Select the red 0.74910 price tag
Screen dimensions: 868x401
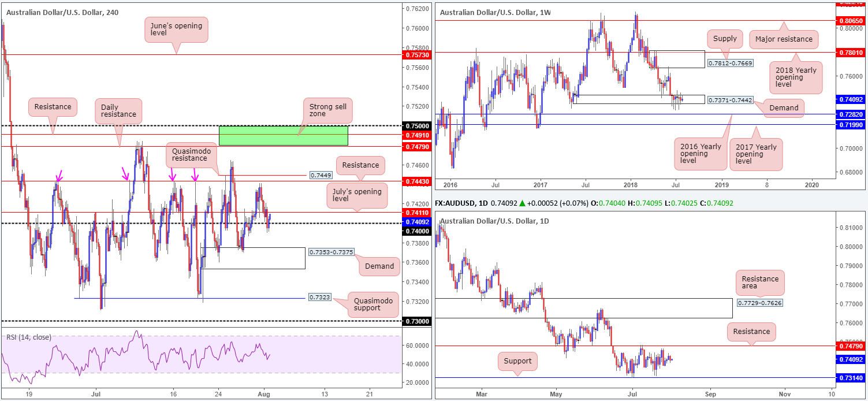[417, 135]
